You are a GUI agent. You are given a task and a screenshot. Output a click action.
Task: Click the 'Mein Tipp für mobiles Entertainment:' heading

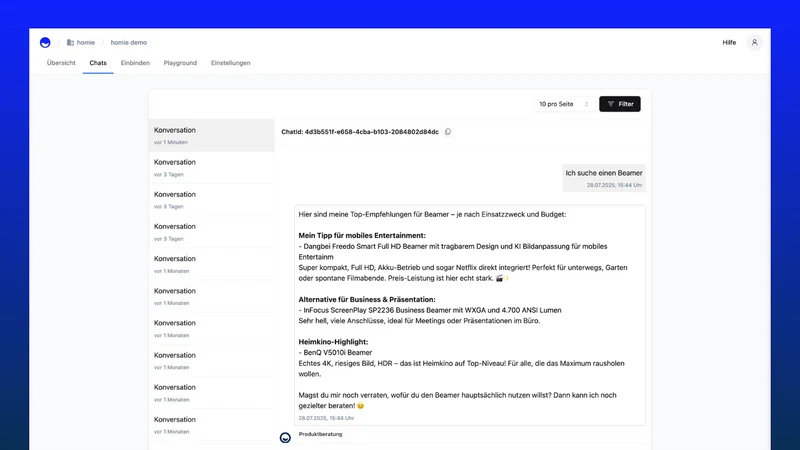[362, 235]
